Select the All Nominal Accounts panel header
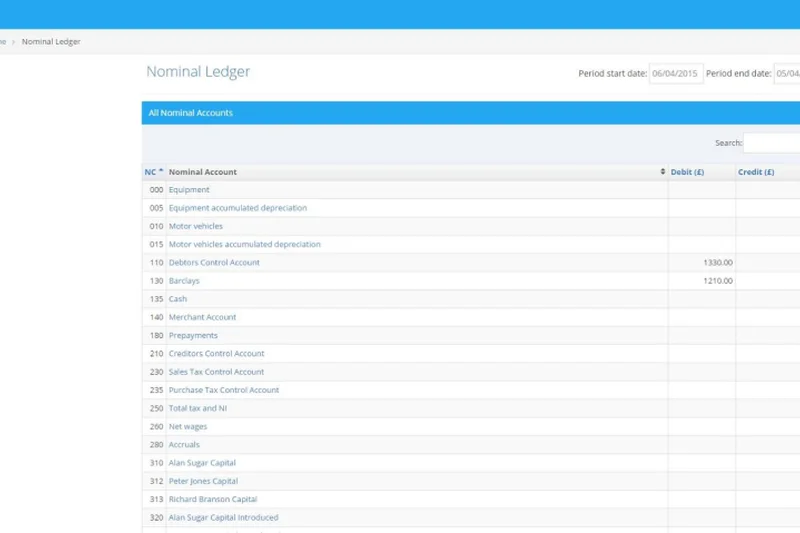The width and height of the screenshot is (800, 533). (x=191, y=113)
